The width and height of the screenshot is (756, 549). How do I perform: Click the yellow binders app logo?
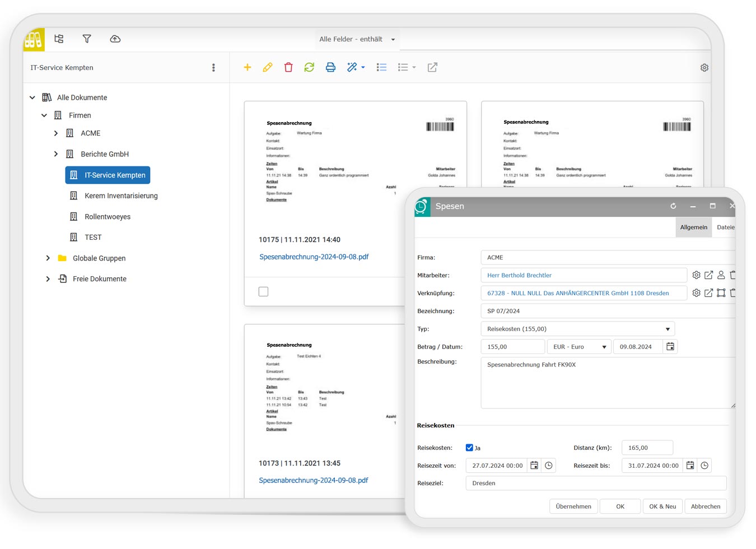tap(34, 40)
